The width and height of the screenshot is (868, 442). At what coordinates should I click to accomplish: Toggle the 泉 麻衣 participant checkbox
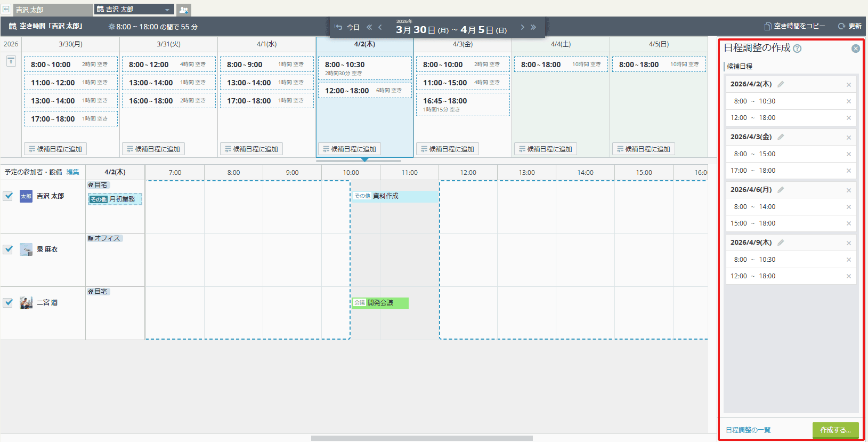coord(8,249)
